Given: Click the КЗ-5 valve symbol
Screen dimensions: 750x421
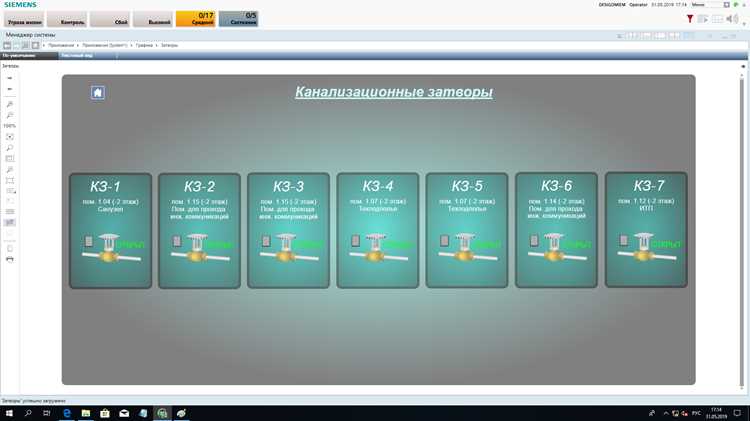Looking at the screenshot, I should (467, 248).
